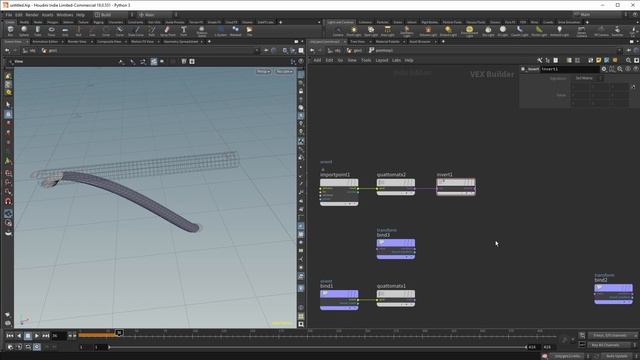Open the Scene View maximize icon at top right
The height and width of the screenshot is (360, 640).
[x=296, y=41]
